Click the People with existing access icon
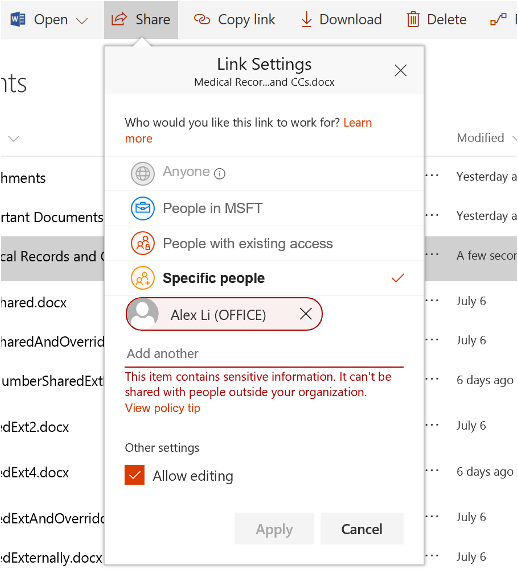The height and width of the screenshot is (574, 518). (x=143, y=243)
